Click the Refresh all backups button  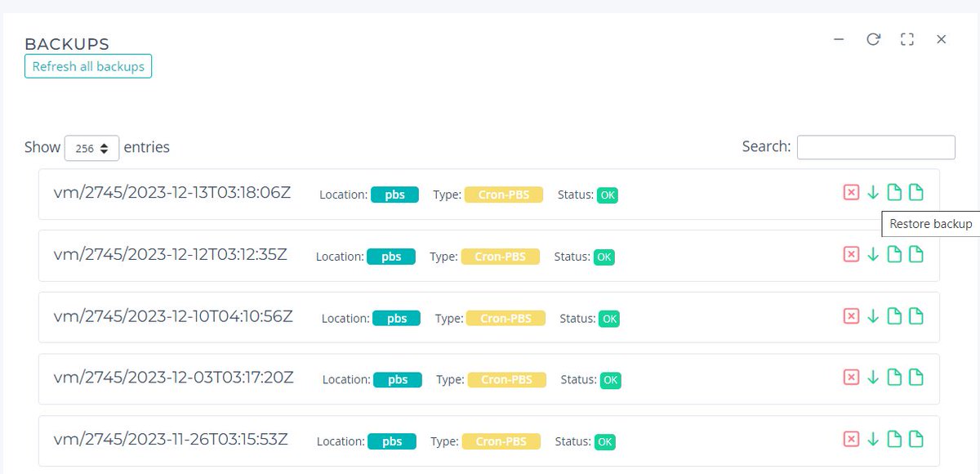click(88, 66)
